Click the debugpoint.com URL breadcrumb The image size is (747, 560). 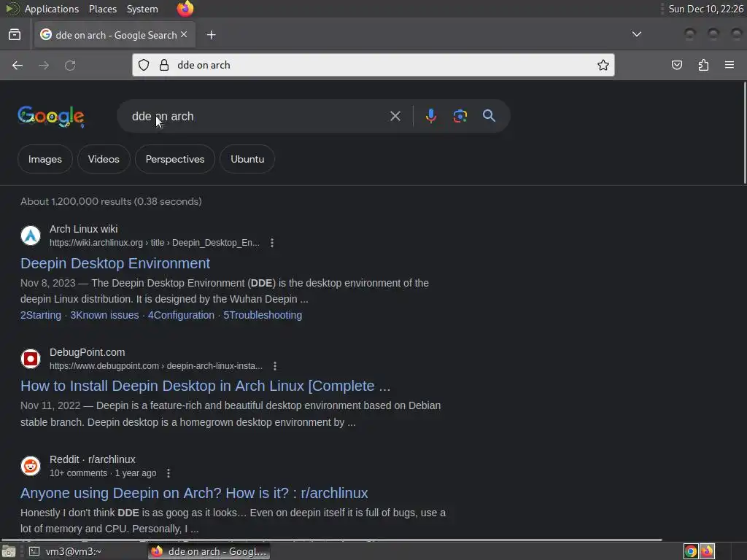156,366
